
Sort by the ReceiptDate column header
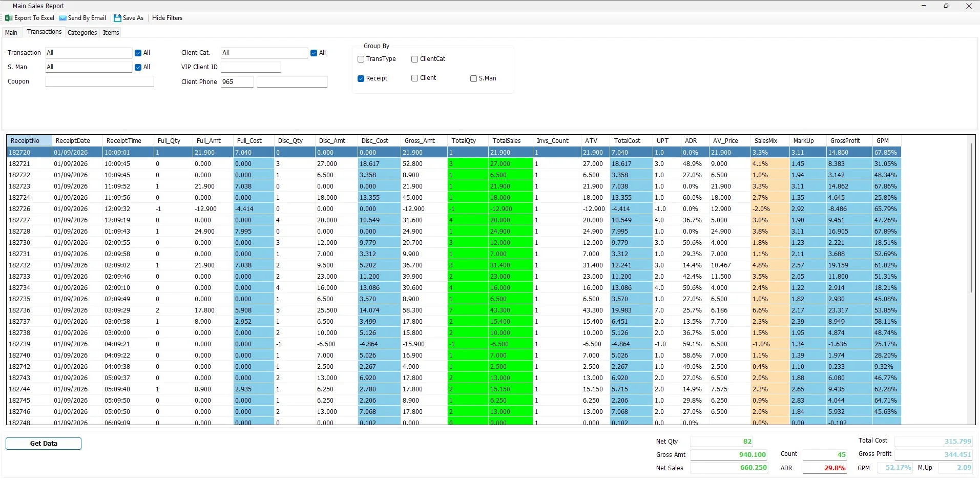(77, 141)
